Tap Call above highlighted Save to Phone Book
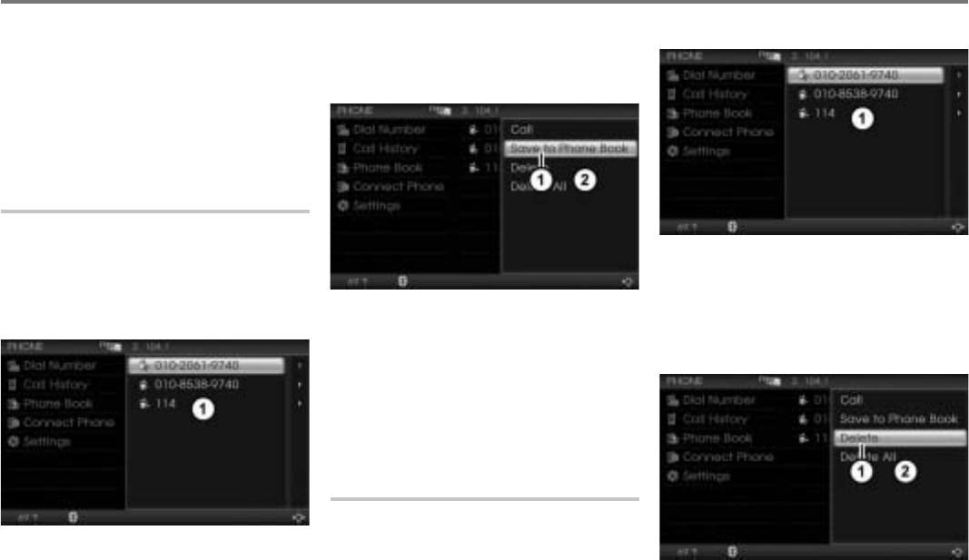This screenshot has height=560, width=969. pos(521,130)
